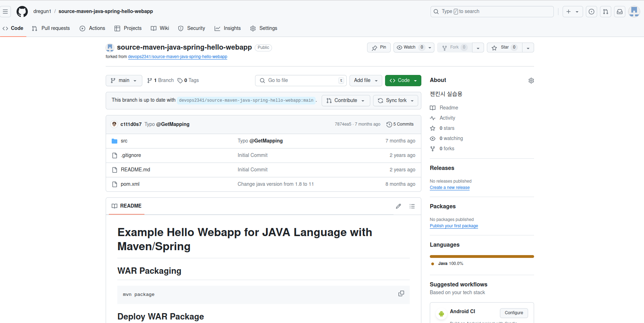Open the Actions tab
This screenshot has height=323, width=644.
[93, 28]
